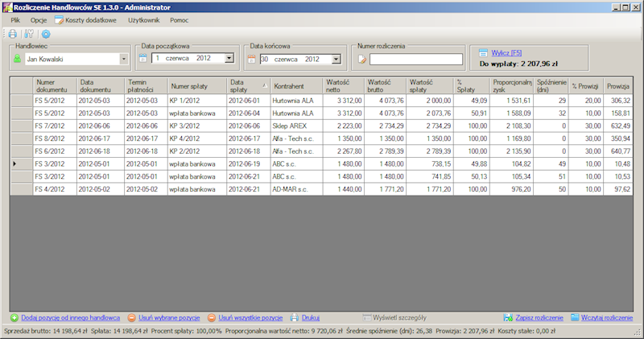Screen dimensions: 644x339
Task: Click Koszty dodatkowe menu notepad icon
Action: [x=59, y=19]
